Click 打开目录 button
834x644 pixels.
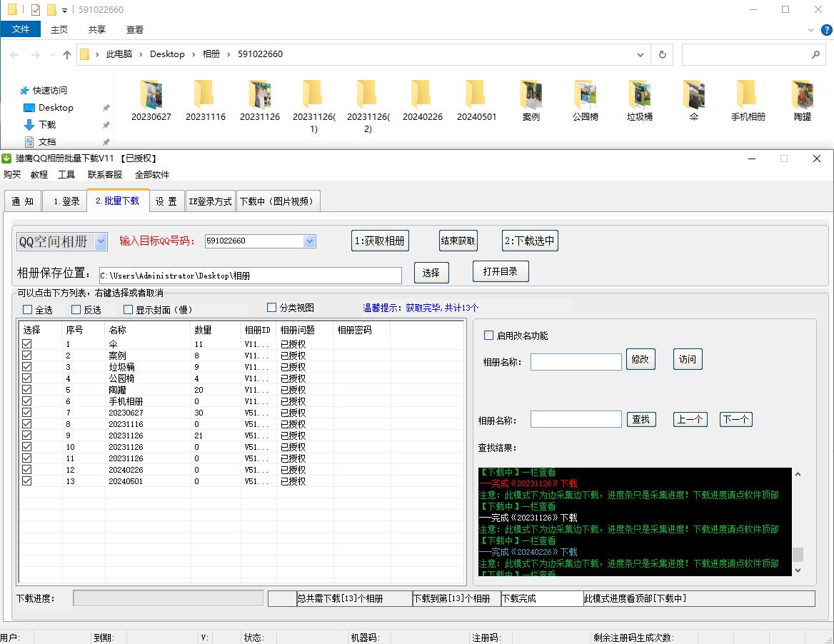coord(501,271)
